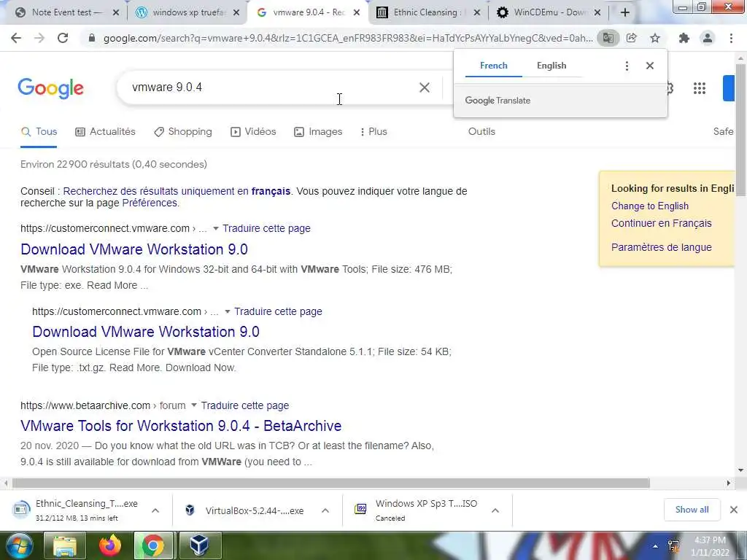This screenshot has width=747, height=560.
Task: Open Windows Explorer from taskbar
Action: (65, 545)
